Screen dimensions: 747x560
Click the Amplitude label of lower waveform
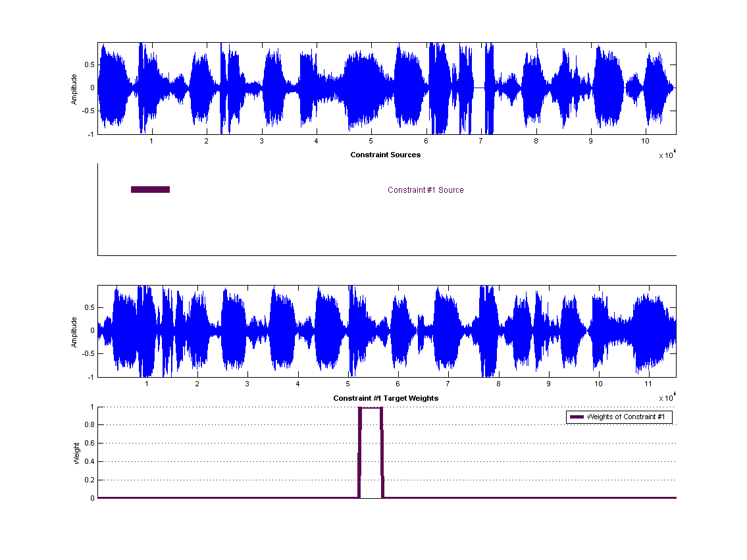click(x=74, y=332)
